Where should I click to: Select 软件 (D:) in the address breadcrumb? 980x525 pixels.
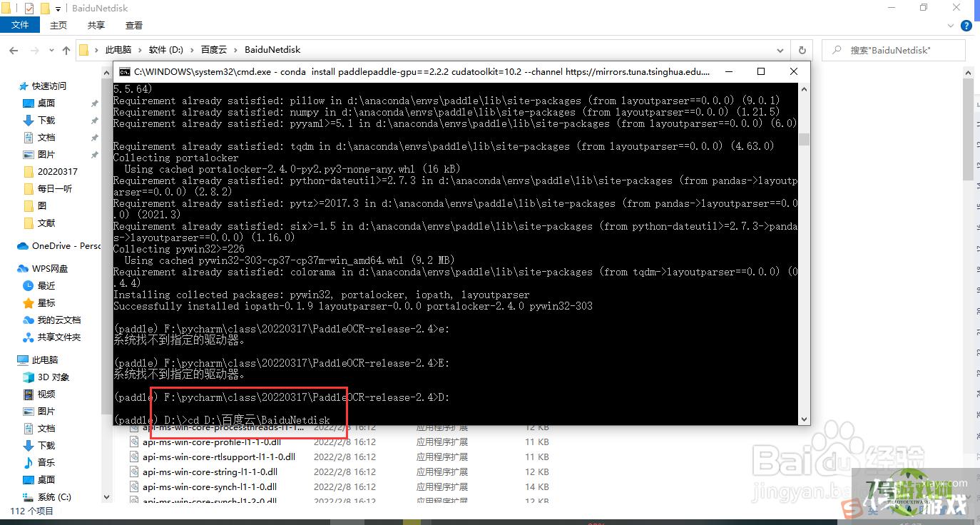pos(166,50)
